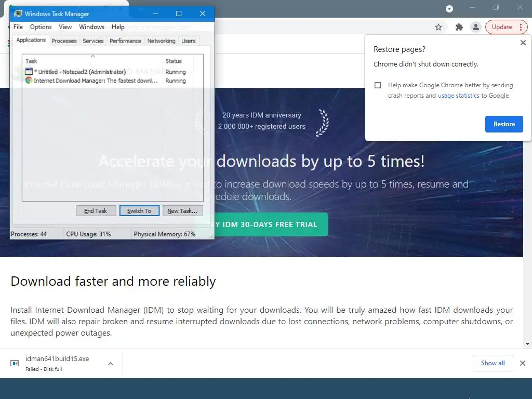Click the Processes: 44 status entry

29,234
